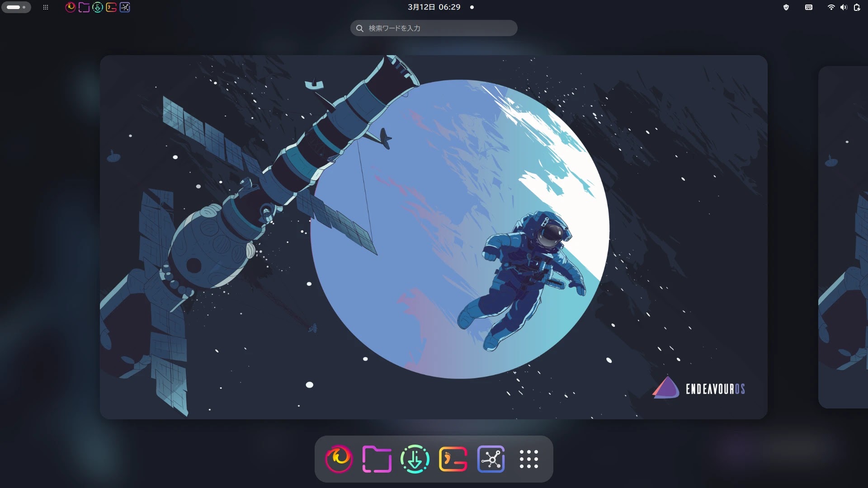
Task: Open the keyboard input source menu
Action: coord(809,7)
